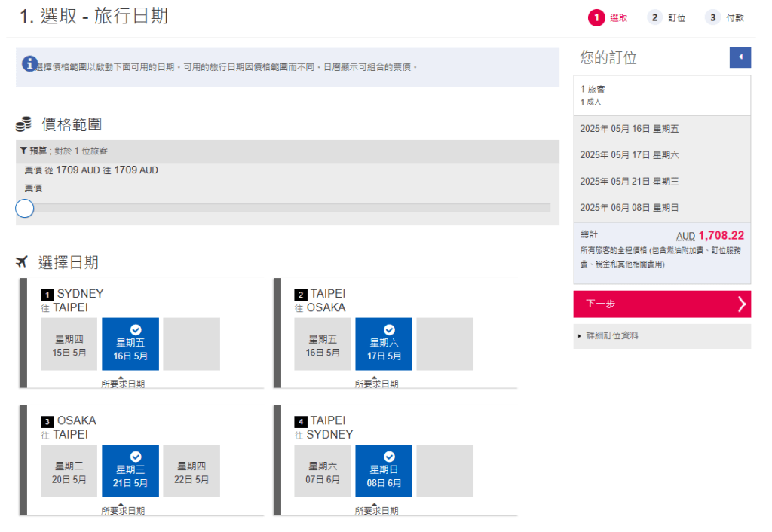772x532 pixels.
Task: Click the segment 1 number badge for Sydney
Action: click(x=46, y=295)
